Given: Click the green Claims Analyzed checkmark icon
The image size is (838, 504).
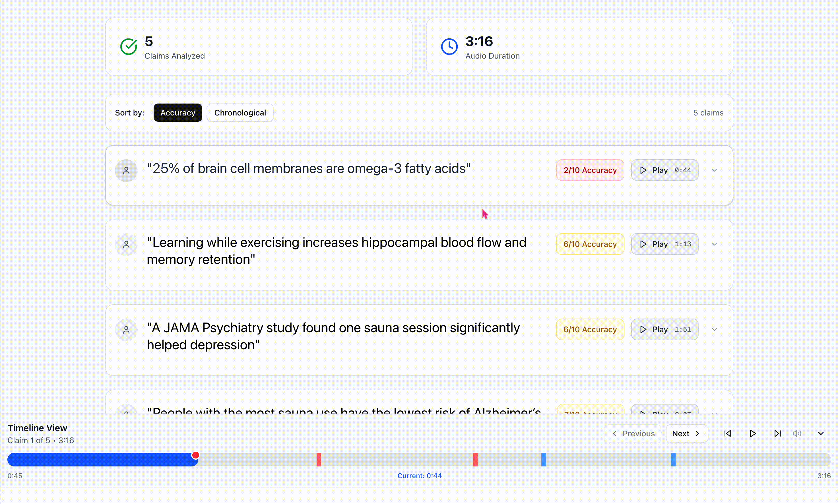Looking at the screenshot, I should (x=129, y=47).
